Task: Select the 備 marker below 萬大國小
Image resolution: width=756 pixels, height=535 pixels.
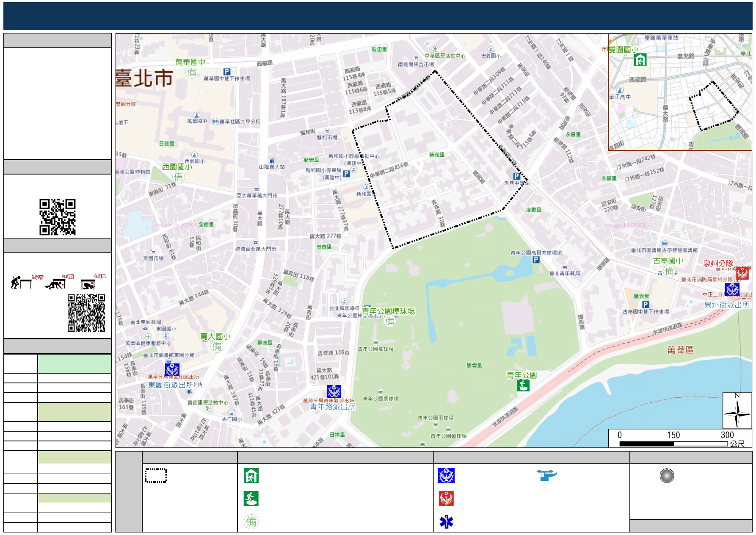Action: [217, 347]
